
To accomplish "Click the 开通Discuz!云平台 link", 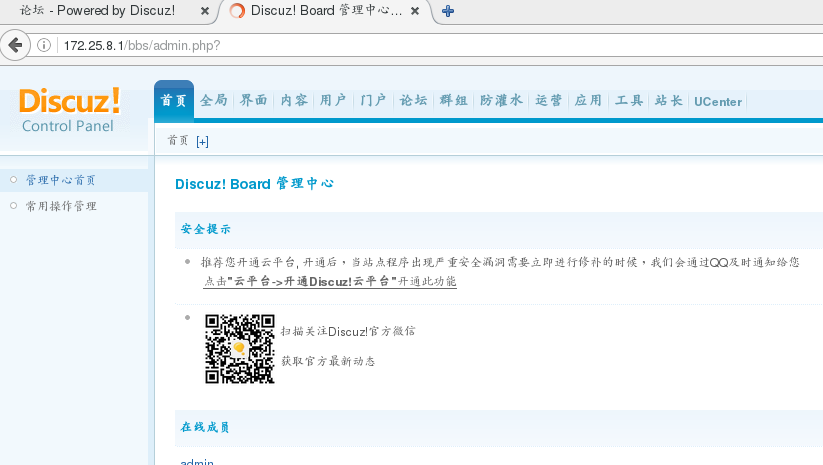I will (x=330, y=281).
